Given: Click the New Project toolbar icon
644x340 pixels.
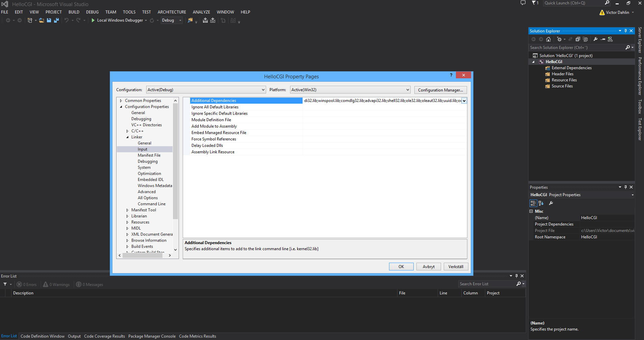Looking at the screenshot, I should [x=30, y=20].
